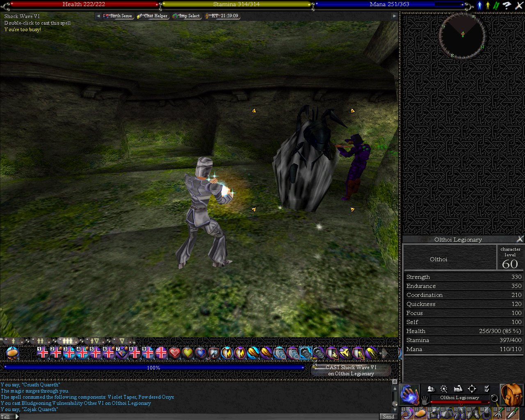Open the options checklist icon
Screen dimensions: 525x420
(x=487, y=388)
